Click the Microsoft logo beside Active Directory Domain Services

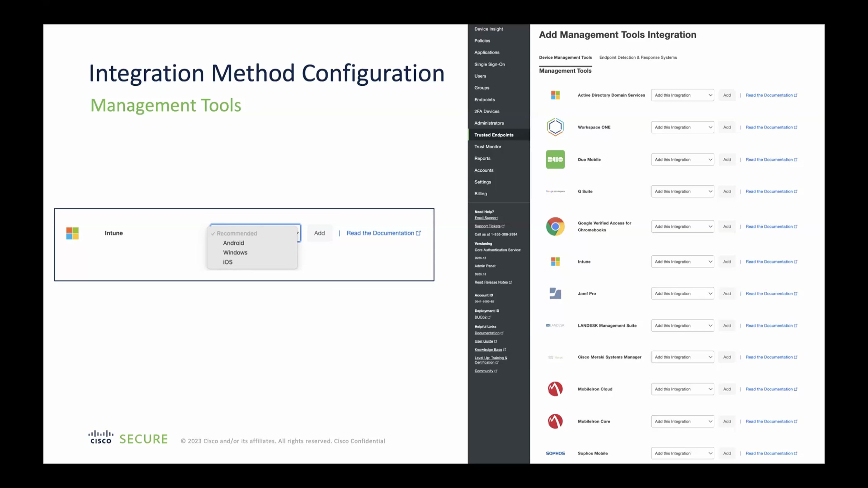tap(555, 95)
